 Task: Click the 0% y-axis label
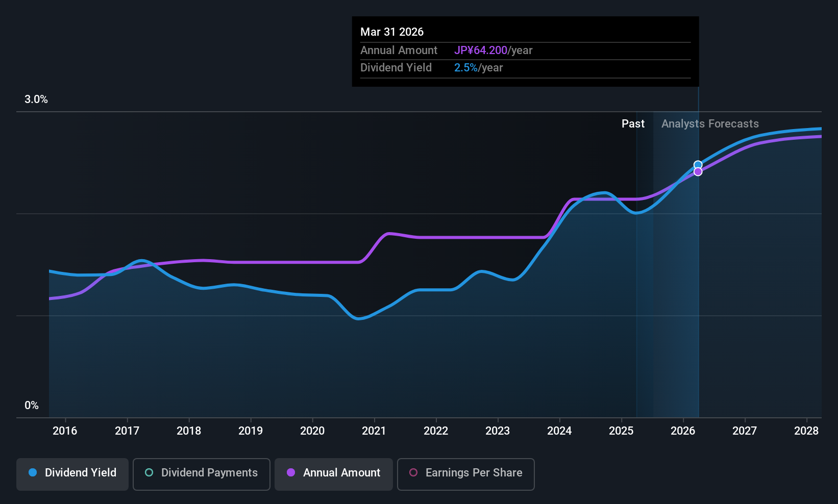coord(32,406)
